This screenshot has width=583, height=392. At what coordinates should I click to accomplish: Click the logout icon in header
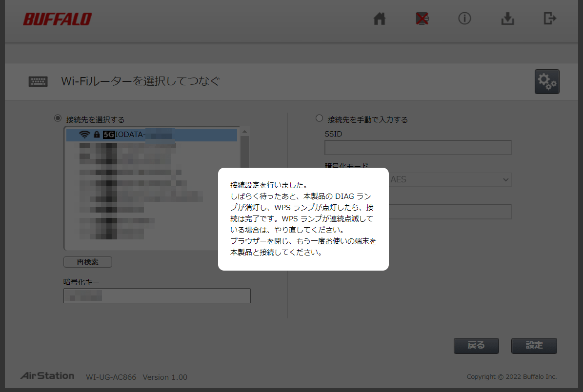click(x=550, y=19)
